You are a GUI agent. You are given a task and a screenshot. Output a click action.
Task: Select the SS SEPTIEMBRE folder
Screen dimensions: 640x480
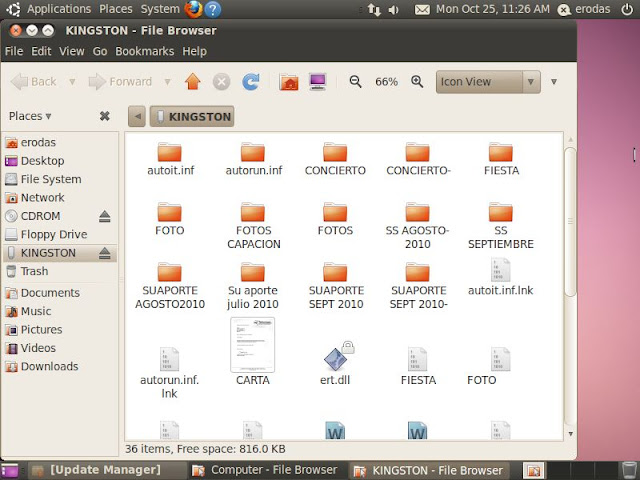tap(501, 225)
